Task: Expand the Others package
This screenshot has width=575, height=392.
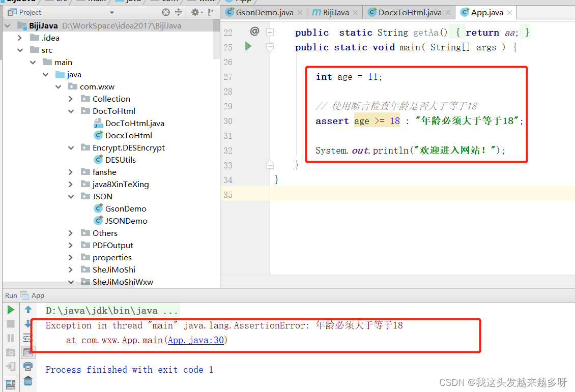Action: tap(71, 233)
